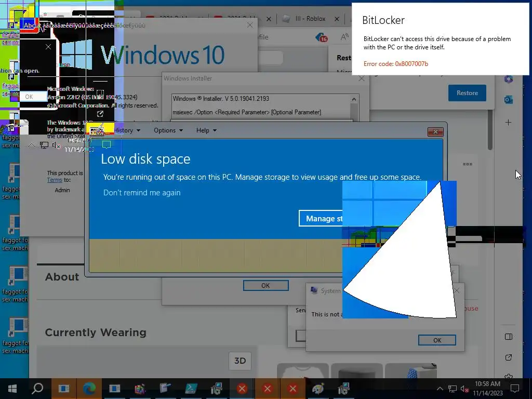This screenshot has width=532, height=399.
Task: Click the blue Restore button in Edge
Action: (x=467, y=93)
